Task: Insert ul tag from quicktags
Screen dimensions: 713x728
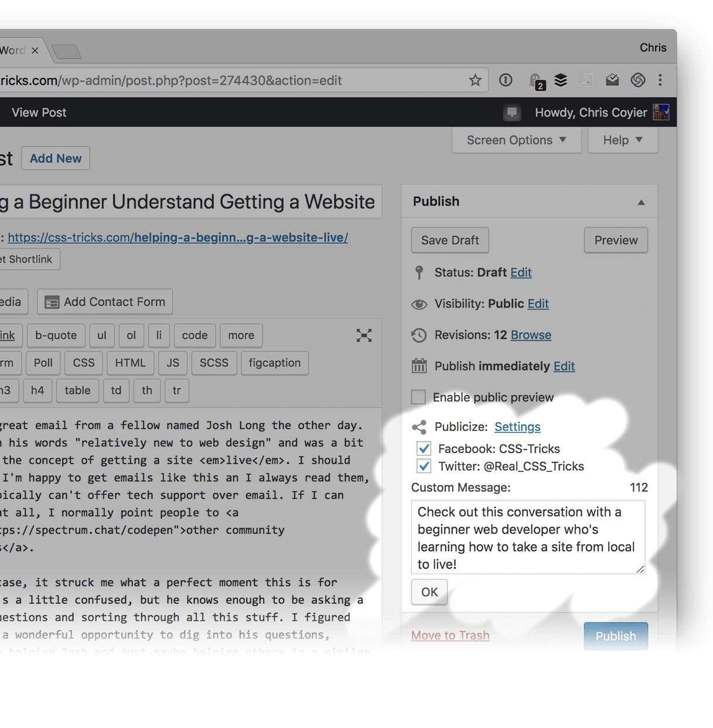Action: tap(102, 335)
